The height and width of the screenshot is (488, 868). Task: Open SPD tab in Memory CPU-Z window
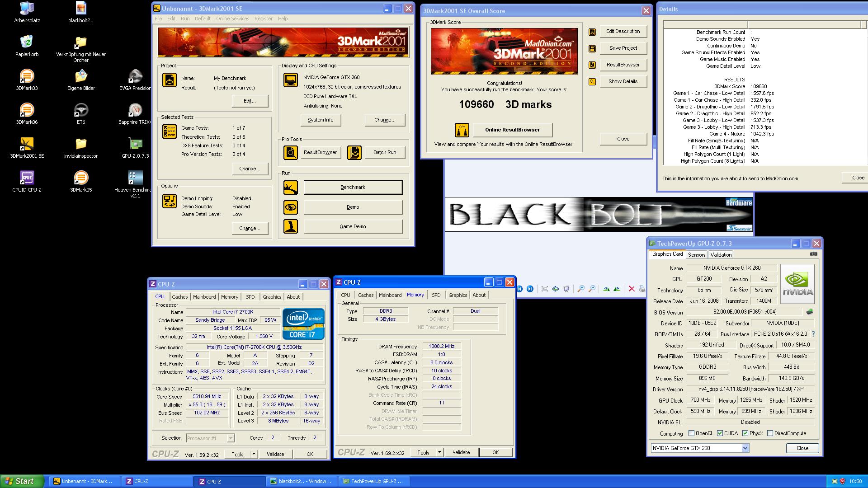pyautogui.click(x=436, y=295)
